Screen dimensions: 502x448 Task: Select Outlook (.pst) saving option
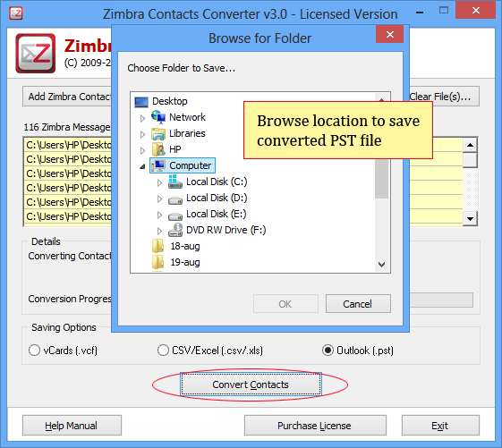coord(328,350)
